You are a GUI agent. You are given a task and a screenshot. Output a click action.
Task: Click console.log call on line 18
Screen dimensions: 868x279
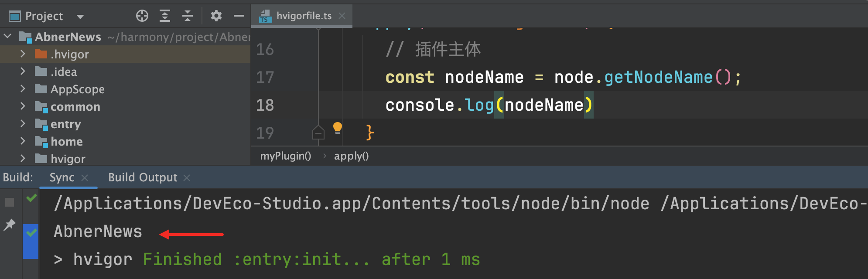(489, 105)
